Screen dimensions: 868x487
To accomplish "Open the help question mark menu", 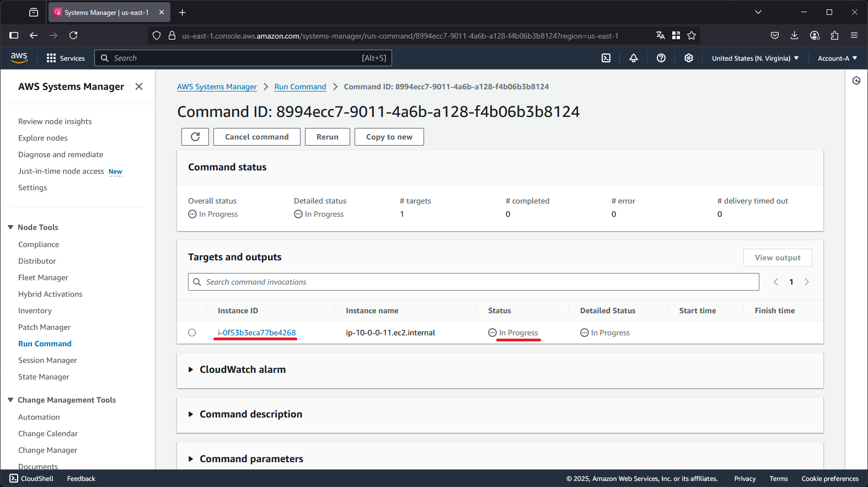I will tap(661, 58).
